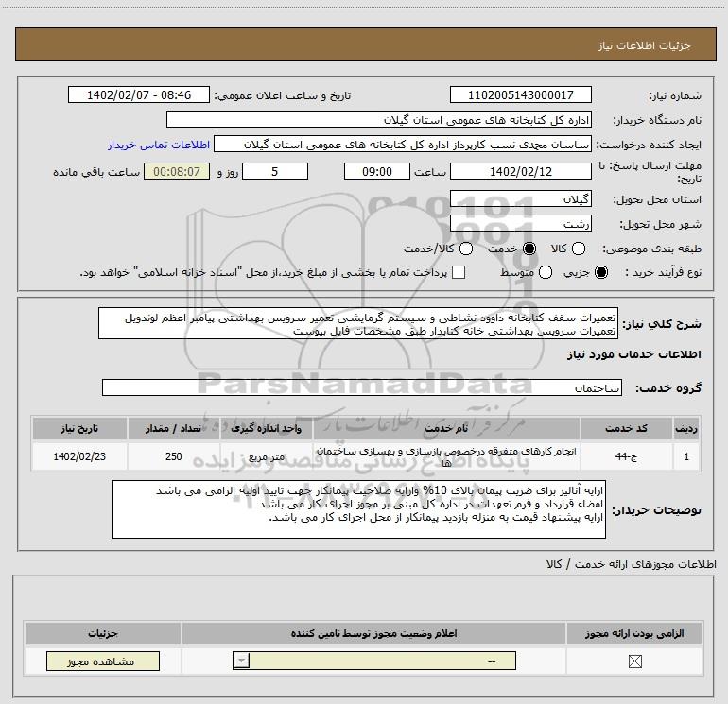Select the کالا radio button

(x=578, y=249)
